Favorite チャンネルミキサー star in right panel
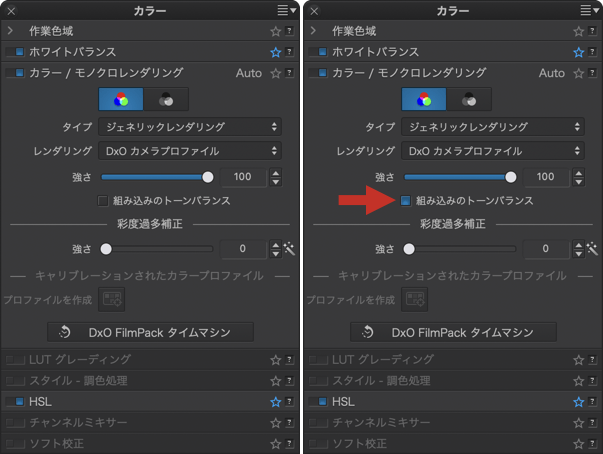This screenshot has height=454, width=603. (x=578, y=423)
